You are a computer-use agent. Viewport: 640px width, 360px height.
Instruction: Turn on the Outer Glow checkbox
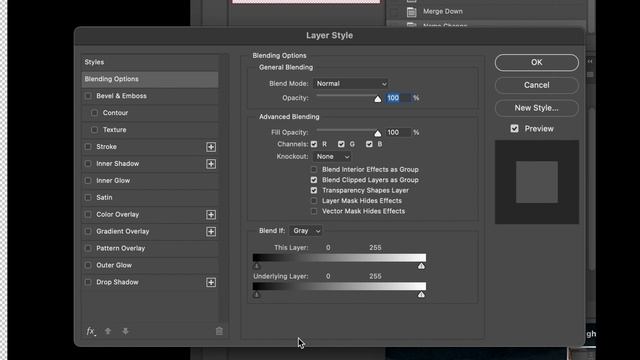[x=88, y=265]
